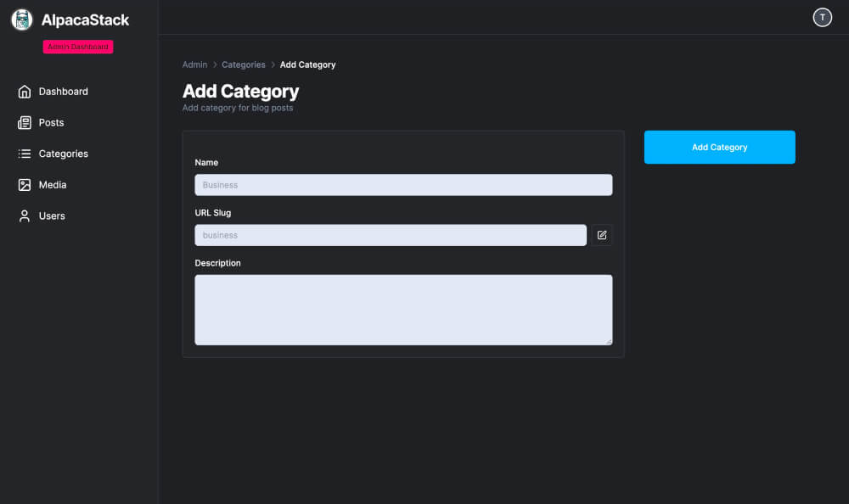The width and height of the screenshot is (849, 504).
Task: Open the Media image icon
Action: coord(24,184)
